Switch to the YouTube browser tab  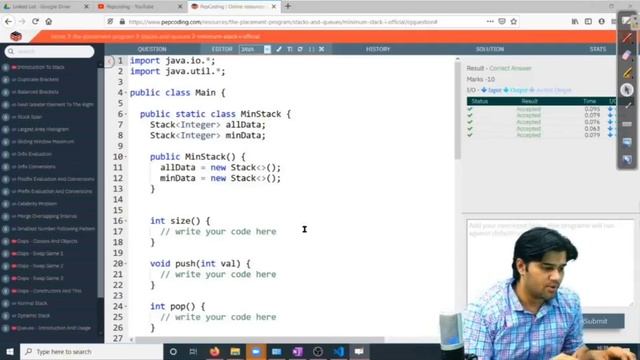click(x=140, y=7)
